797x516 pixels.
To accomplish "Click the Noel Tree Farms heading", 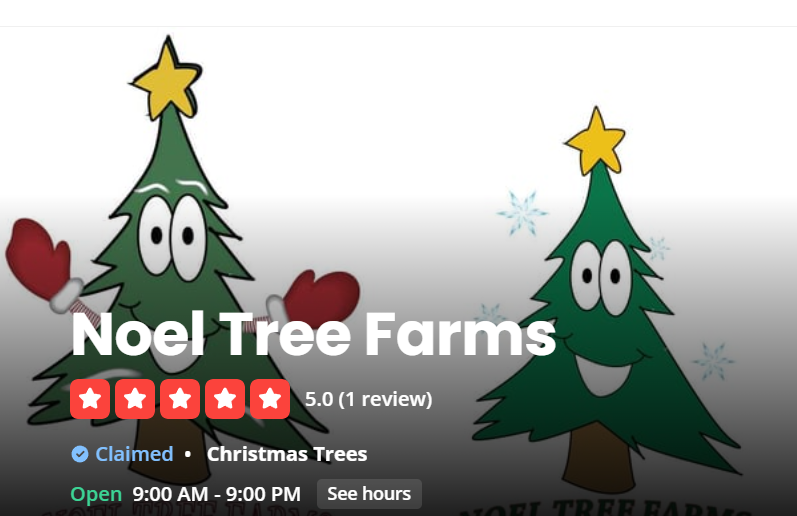I will 314,335.
